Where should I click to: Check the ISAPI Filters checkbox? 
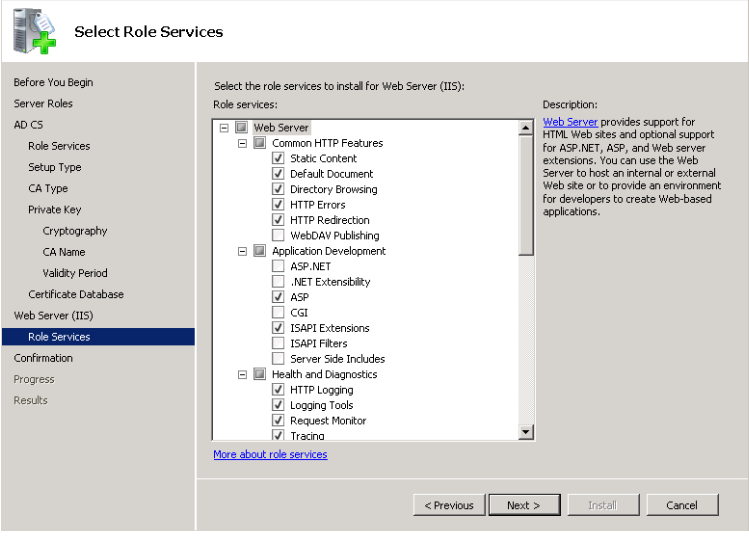(x=278, y=343)
